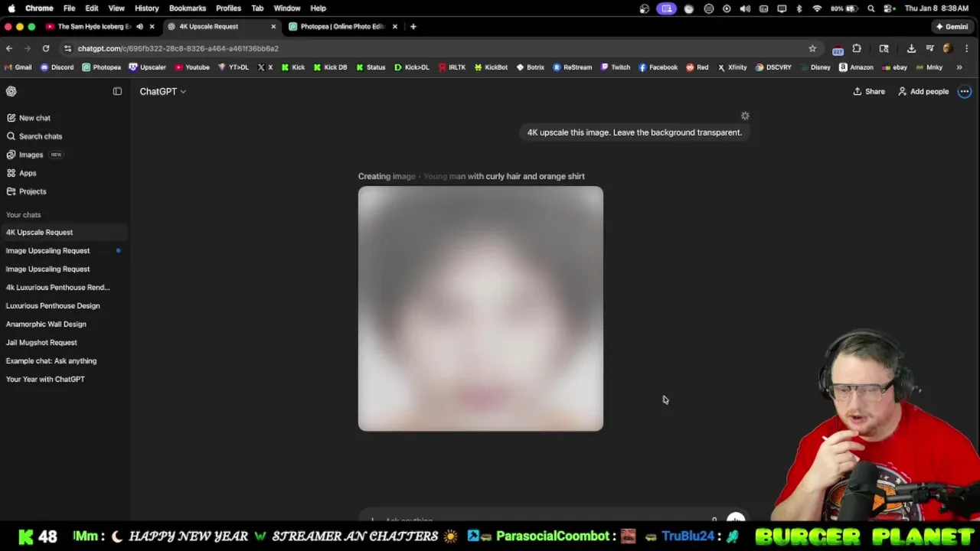Open the conversation options three-dot menu
This screenshot has height=551, width=980.
(965, 91)
